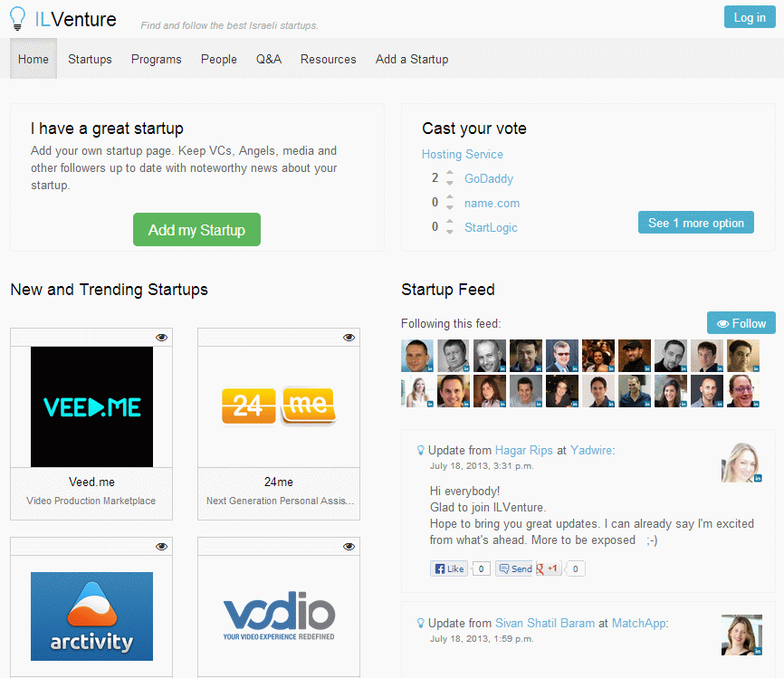
Task: Navigate to the People page
Action: pyautogui.click(x=219, y=59)
